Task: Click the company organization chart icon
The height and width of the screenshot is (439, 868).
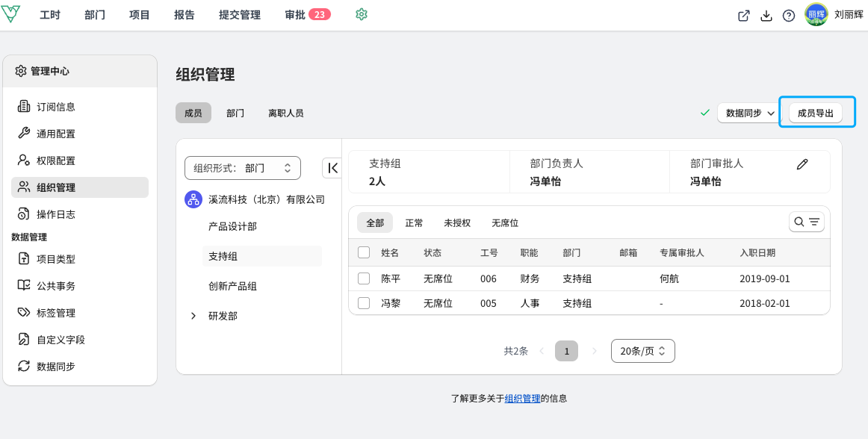Action: (193, 199)
